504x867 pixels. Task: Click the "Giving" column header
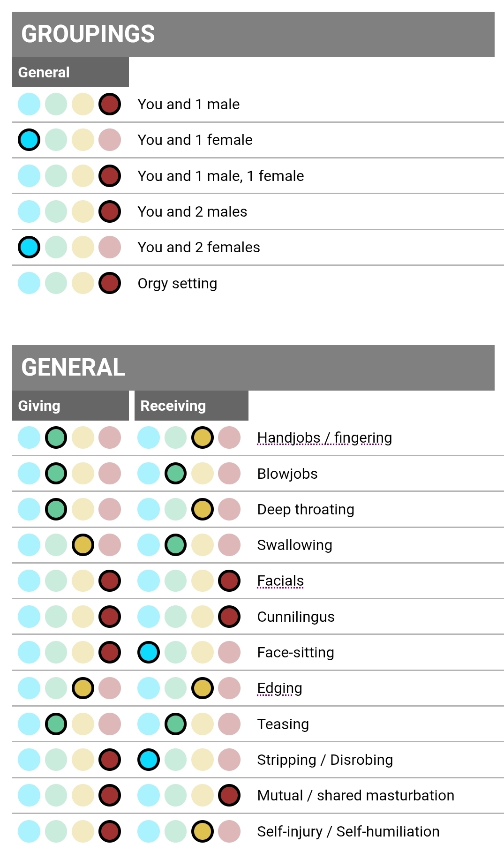coord(70,406)
